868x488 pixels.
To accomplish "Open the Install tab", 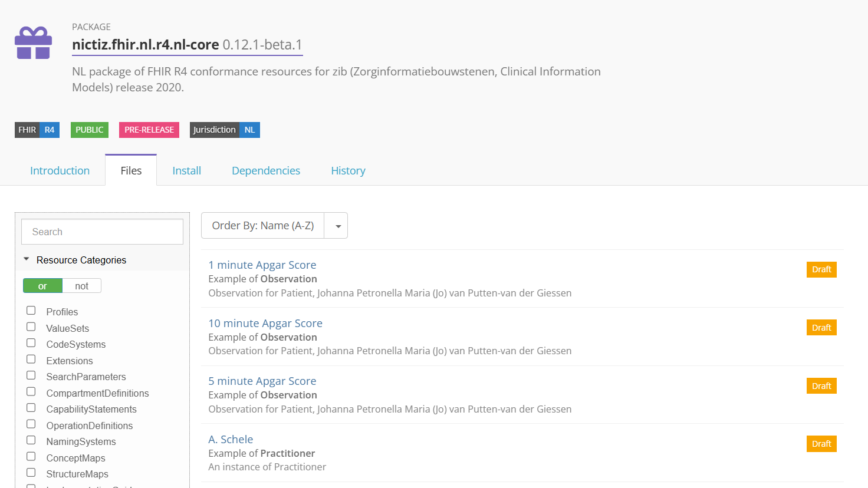I will click(186, 170).
